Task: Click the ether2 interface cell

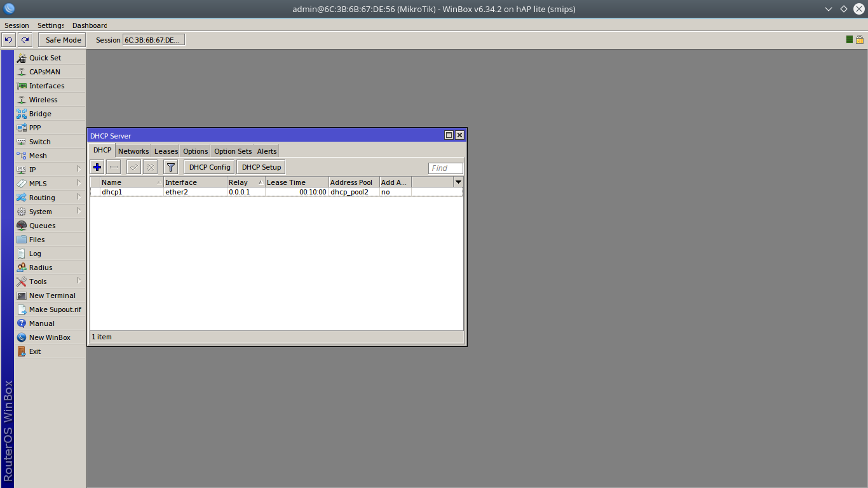Action: [195, 192]
